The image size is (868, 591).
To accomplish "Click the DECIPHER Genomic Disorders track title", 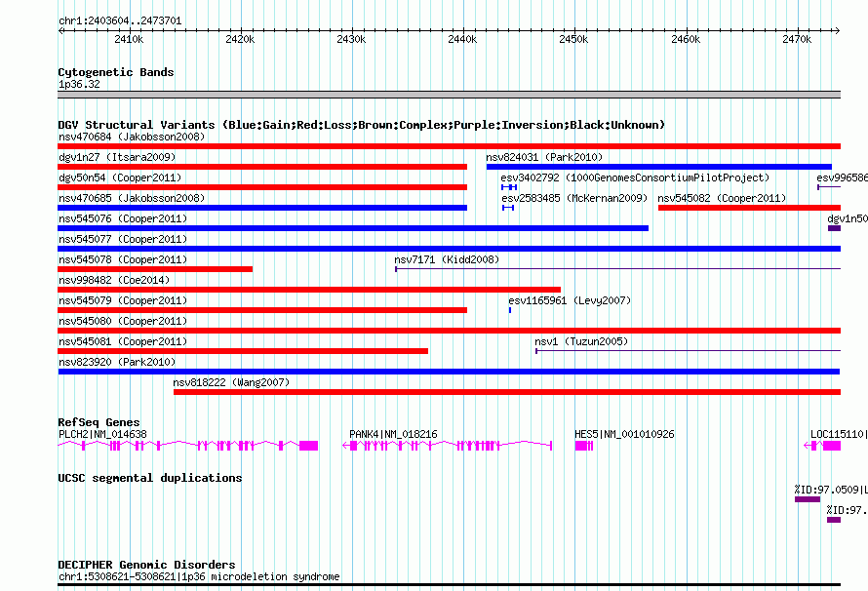I will click(146, 565).
